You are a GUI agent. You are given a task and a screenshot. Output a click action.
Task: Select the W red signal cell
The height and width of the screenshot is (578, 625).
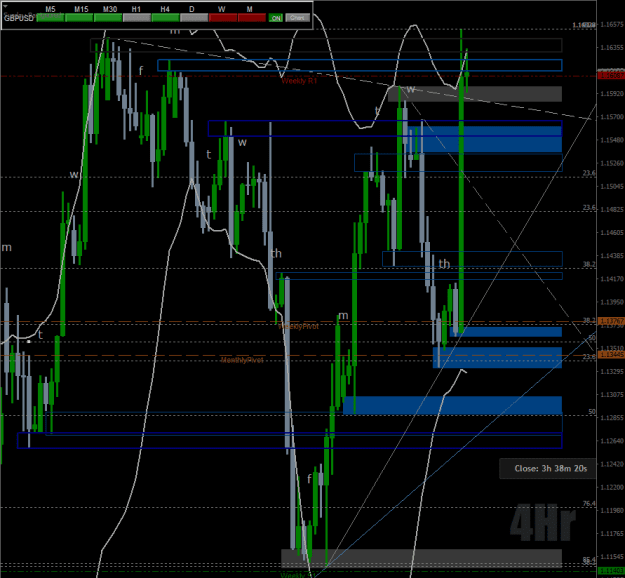click(x=223, y=18)
